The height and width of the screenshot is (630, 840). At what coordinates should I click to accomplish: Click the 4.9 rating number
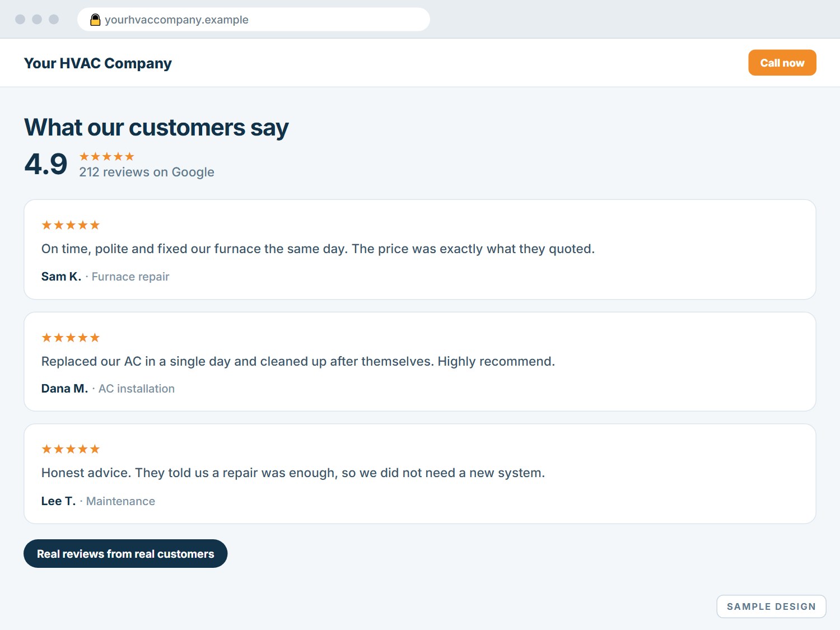point(46,164)
